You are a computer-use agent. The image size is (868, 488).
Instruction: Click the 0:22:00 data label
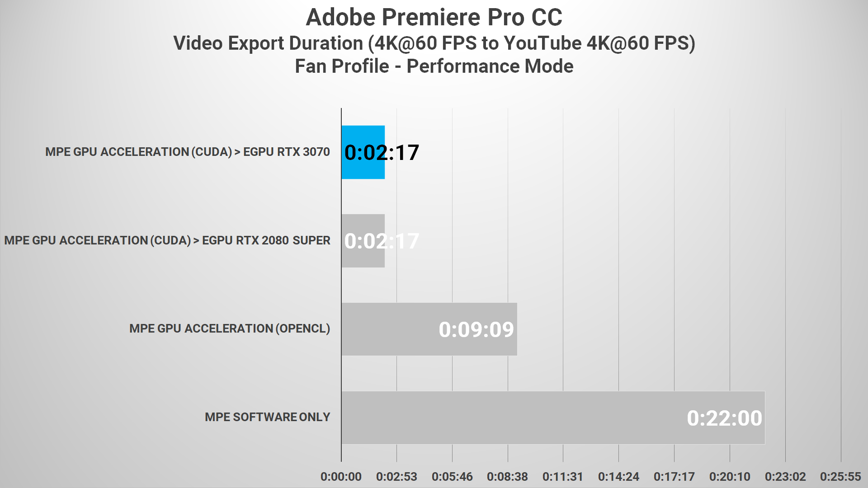pos(724,418)
